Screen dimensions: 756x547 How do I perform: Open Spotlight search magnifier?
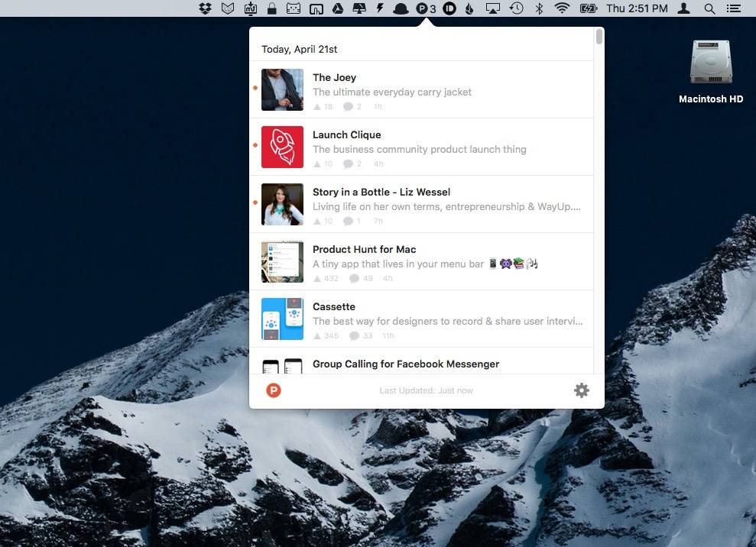coord(709,8)
